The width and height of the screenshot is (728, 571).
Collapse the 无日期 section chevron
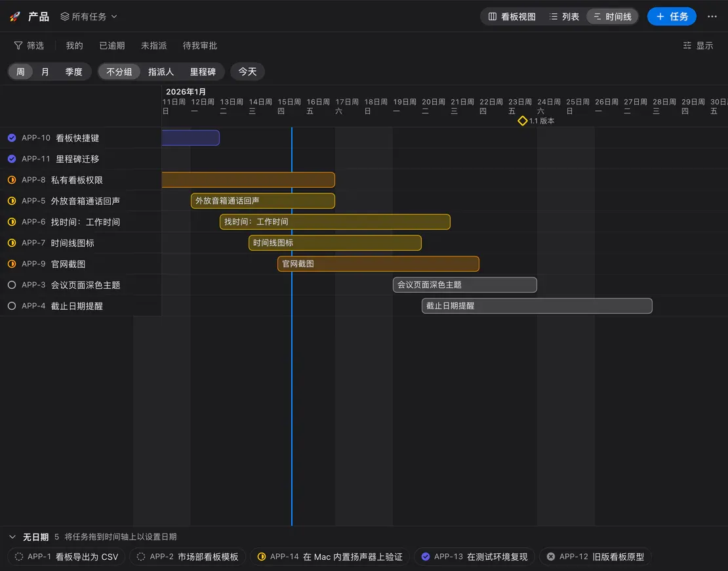click(x=12, y=537)
